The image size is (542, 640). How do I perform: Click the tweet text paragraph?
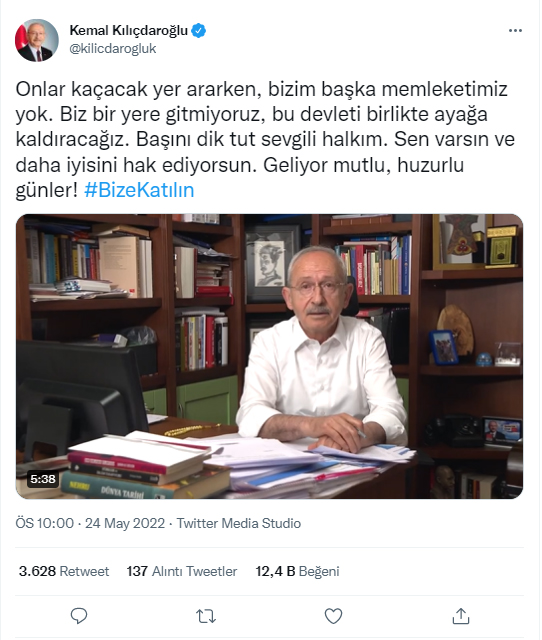(x=265, y=140)
